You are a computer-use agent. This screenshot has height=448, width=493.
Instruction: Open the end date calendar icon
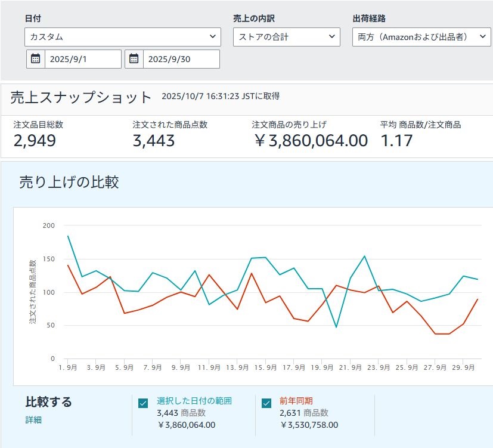click(x=134, y=59)
